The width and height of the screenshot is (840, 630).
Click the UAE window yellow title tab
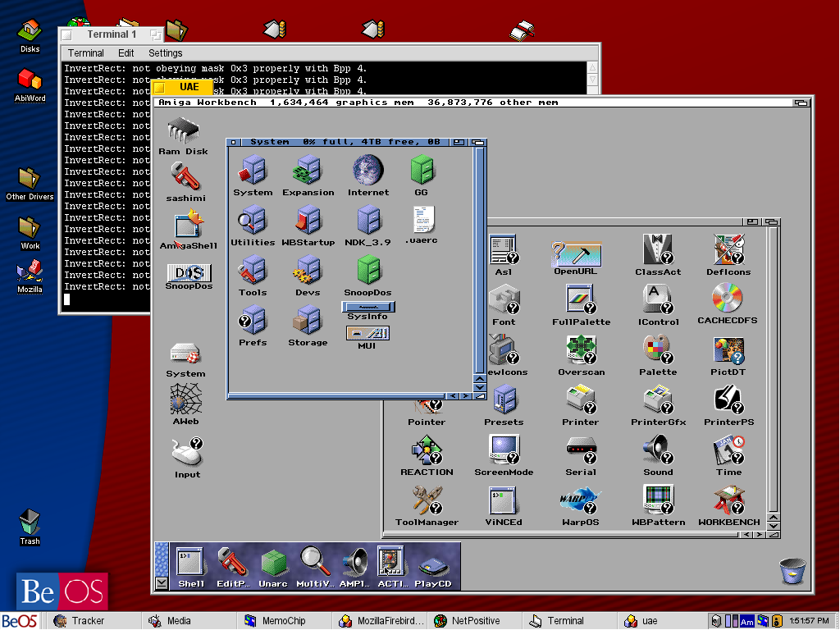[183, 87]
